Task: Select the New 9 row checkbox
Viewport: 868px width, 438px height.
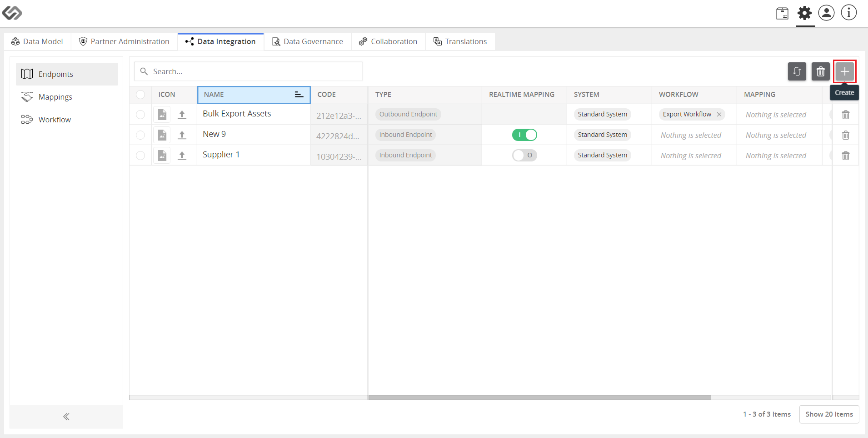Action: pos(140,135)
